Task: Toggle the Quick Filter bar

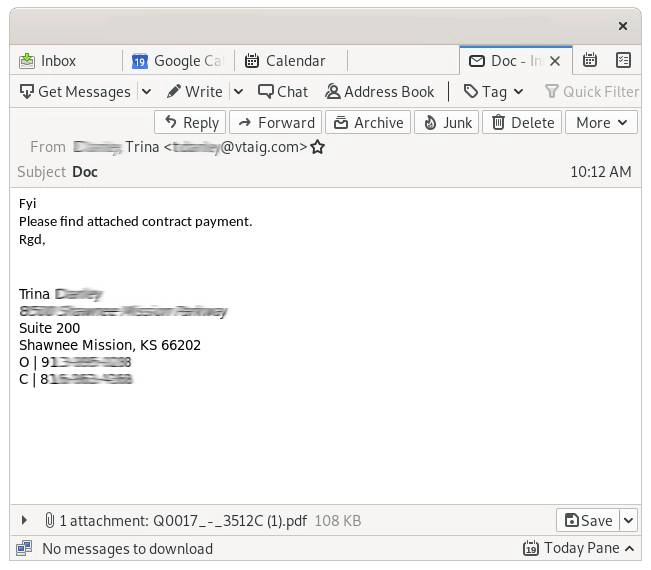Action: click(x=592, y=91)
